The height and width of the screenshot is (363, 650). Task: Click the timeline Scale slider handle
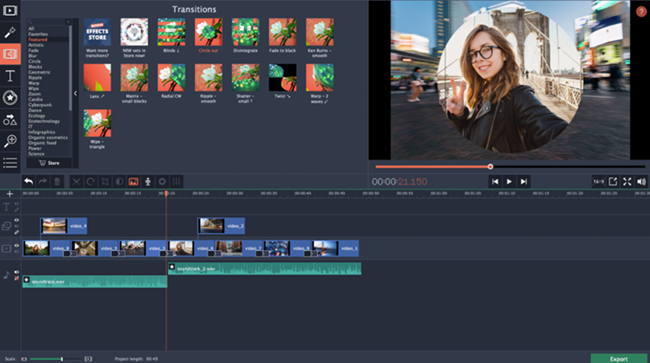point(62,359)
